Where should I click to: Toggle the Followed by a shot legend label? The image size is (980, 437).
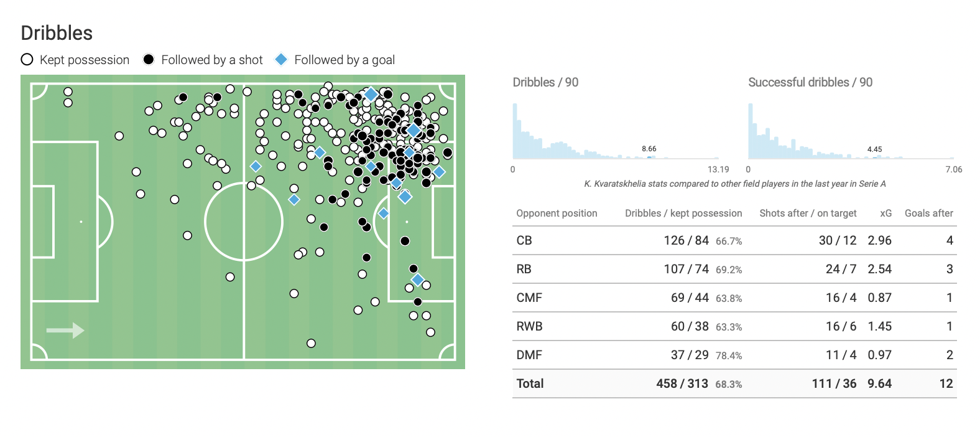tap(212, 60)
